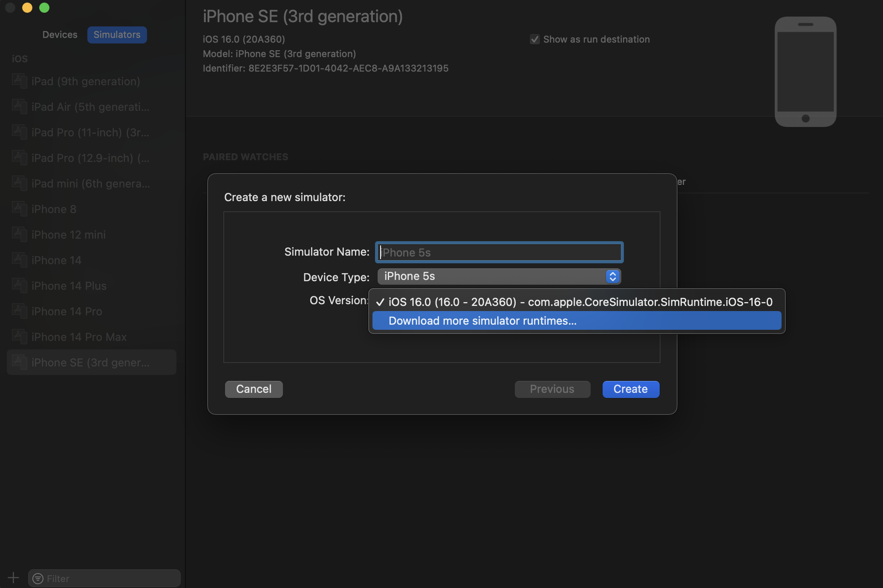Click the iPhone 14 simulator icon
This screenshot has width=883, height=588.
tap(20, 260)
